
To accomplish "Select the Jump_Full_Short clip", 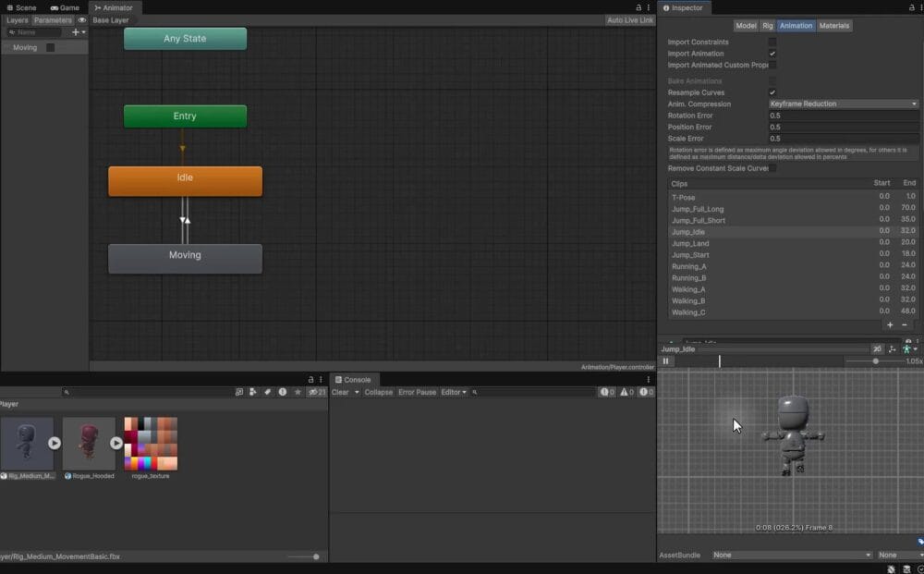I will coord(793,220).
